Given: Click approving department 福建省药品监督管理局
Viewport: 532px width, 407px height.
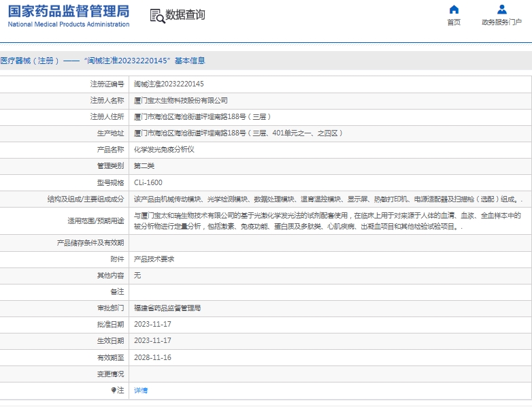Looking at the screenshot, I should (167, 308).
